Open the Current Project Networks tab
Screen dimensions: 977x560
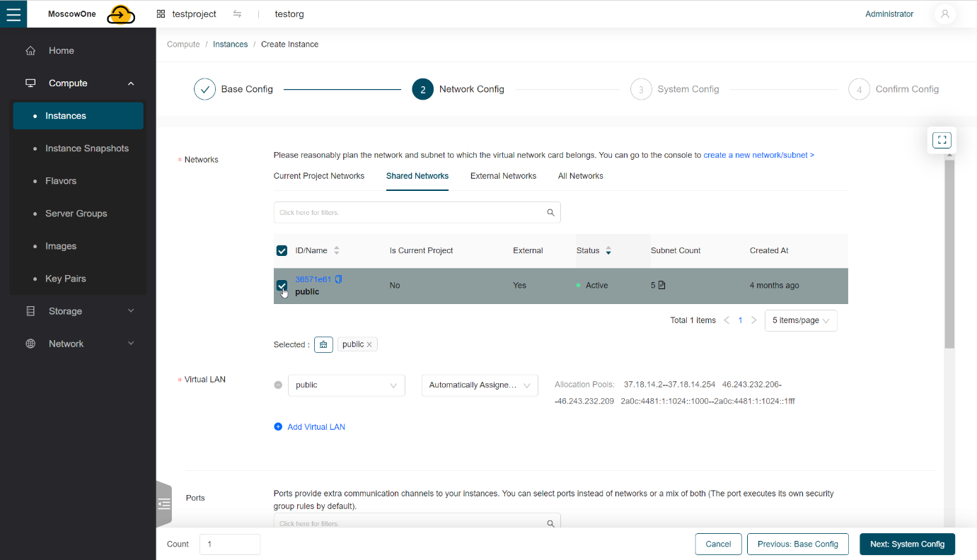point(318,175)
